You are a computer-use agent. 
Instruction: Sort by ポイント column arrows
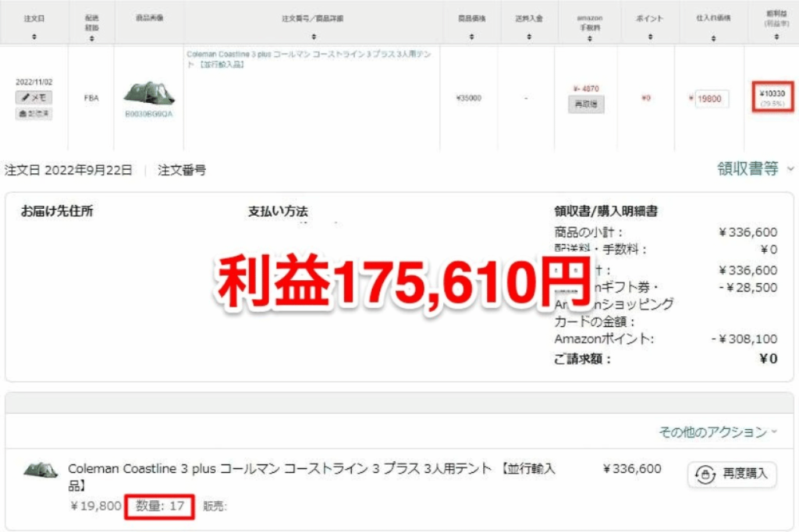pos(650,37)
